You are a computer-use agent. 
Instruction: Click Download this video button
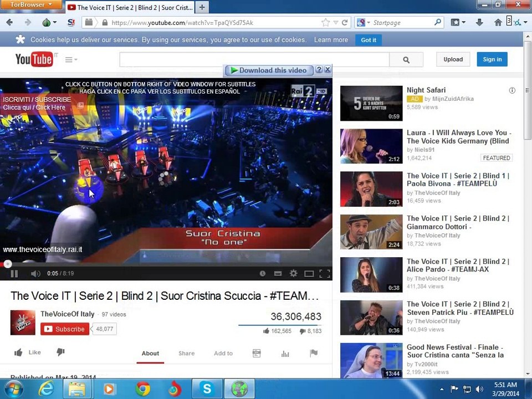point(268,70)
